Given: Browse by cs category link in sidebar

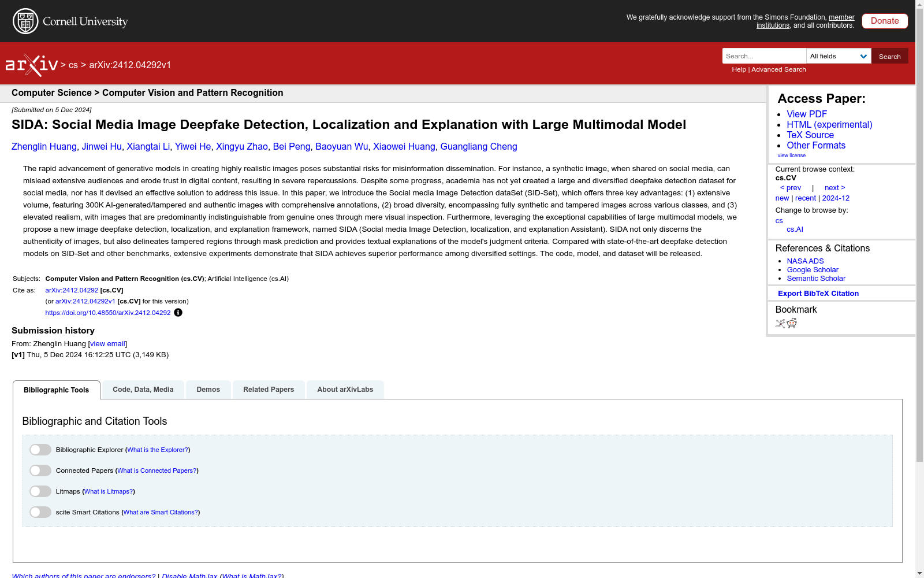Looking at the screenshot, I should click(779, 221).
